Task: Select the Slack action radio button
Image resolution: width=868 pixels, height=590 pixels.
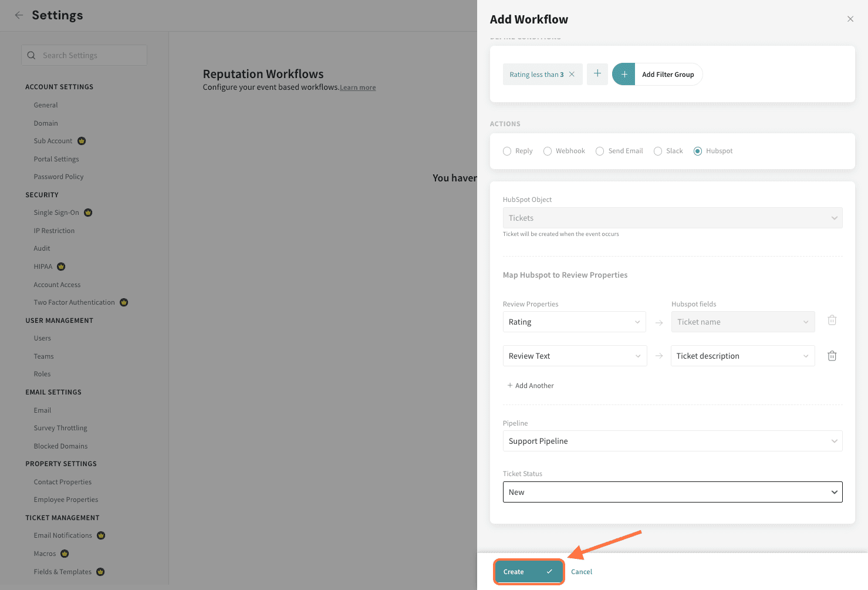Action: [x=658, y=151]
